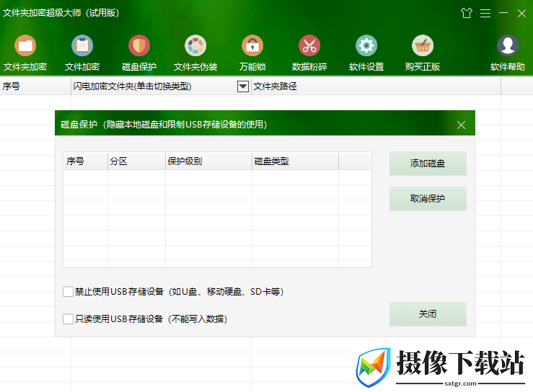Open the hamburger menu in title bar

pyautogui.click(x=485, y=13)
